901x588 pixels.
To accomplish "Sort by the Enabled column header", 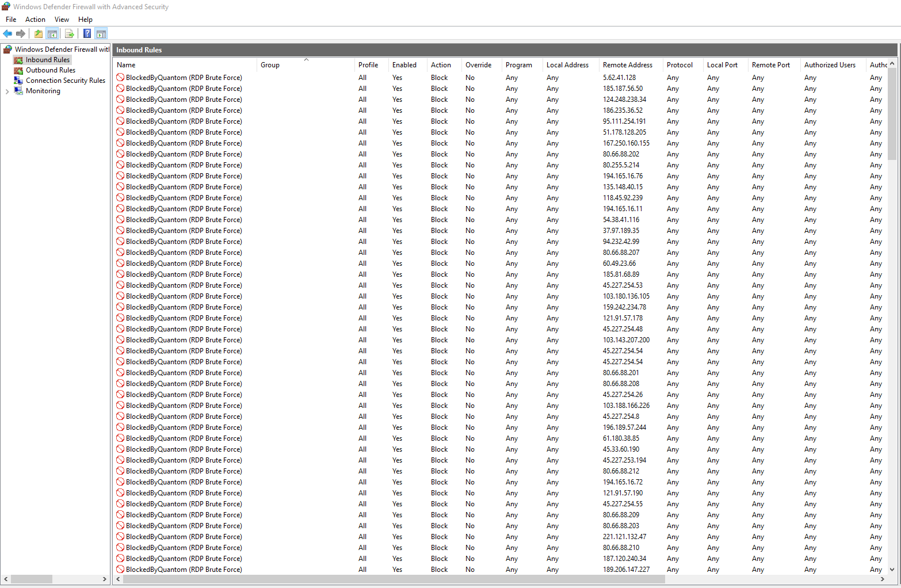I will tap(408, 65).
